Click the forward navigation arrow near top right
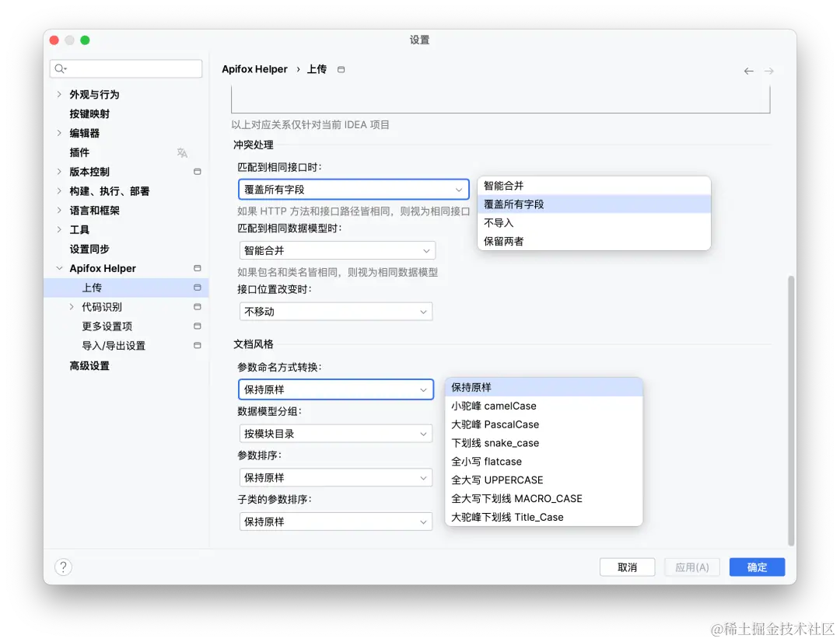Viewport: 840px width, 642px height. (769, 70)
